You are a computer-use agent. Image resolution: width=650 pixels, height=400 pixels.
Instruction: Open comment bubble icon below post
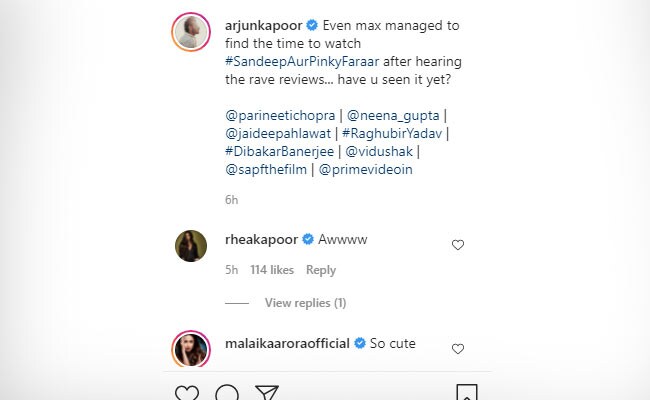pyautogui.click(x=227, y=391)
